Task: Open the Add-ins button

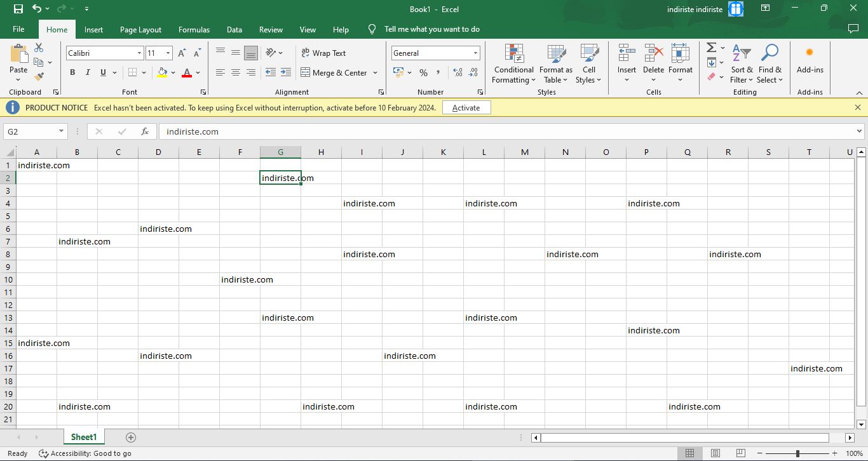Action: [810, 60]
